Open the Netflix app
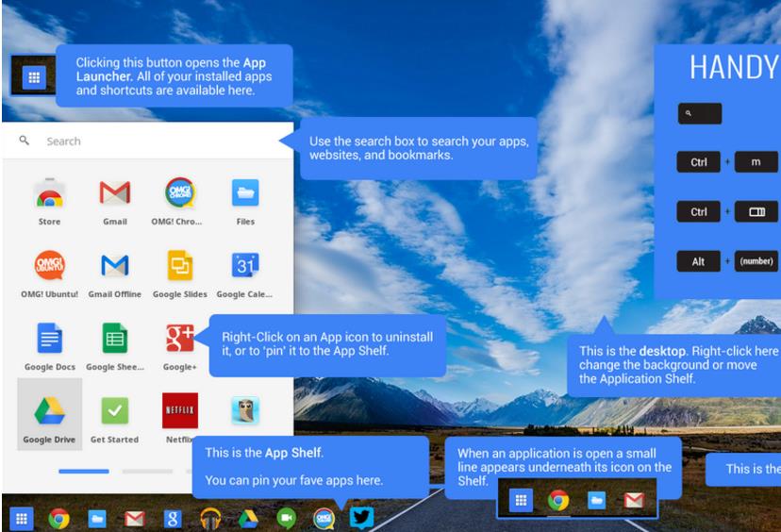The height and width of the screenshot is (532, 781). click(179, 412)
